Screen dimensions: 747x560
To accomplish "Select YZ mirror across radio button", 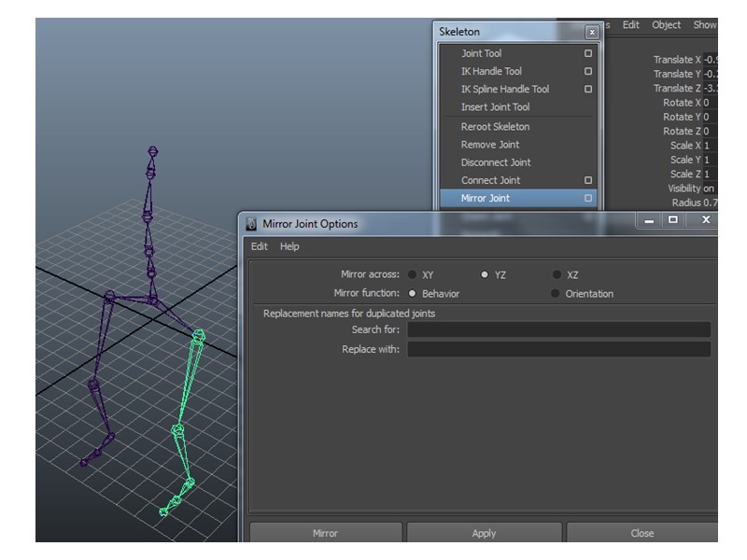I will [485, 274].
